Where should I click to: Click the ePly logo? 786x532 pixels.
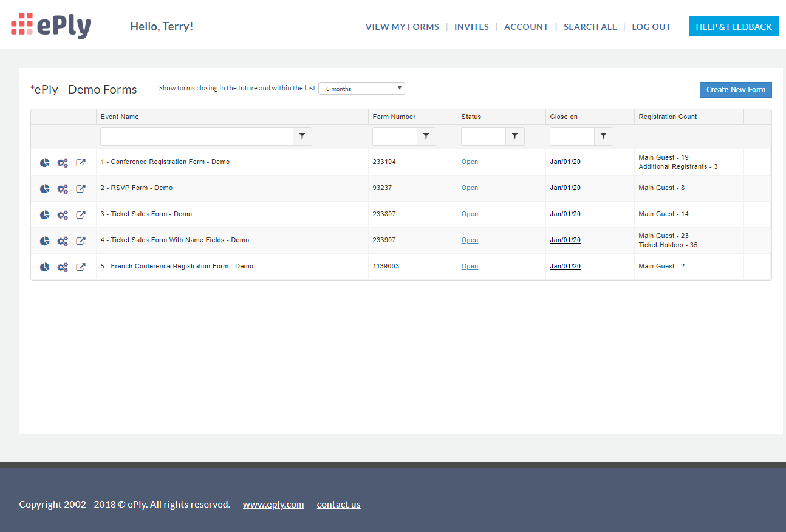pyautogui.click(x=51, y=26)
